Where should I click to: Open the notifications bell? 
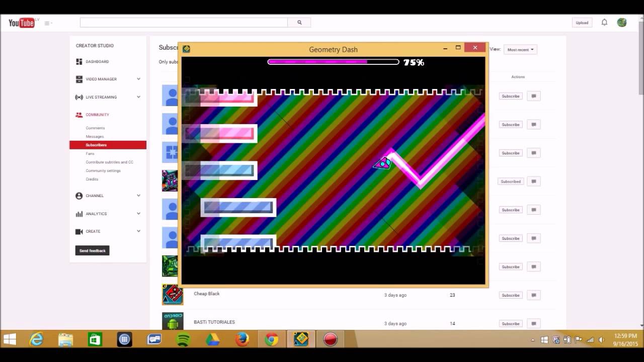click(604, 22)
